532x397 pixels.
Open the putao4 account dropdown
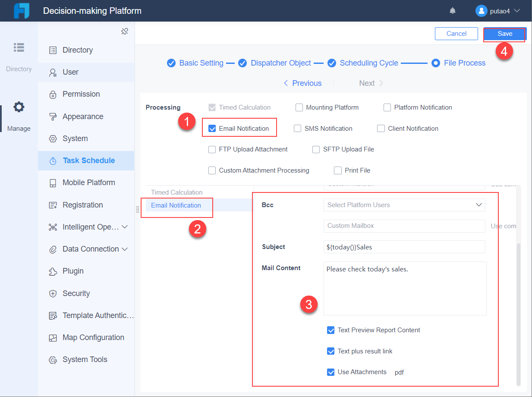click(498, 10)
